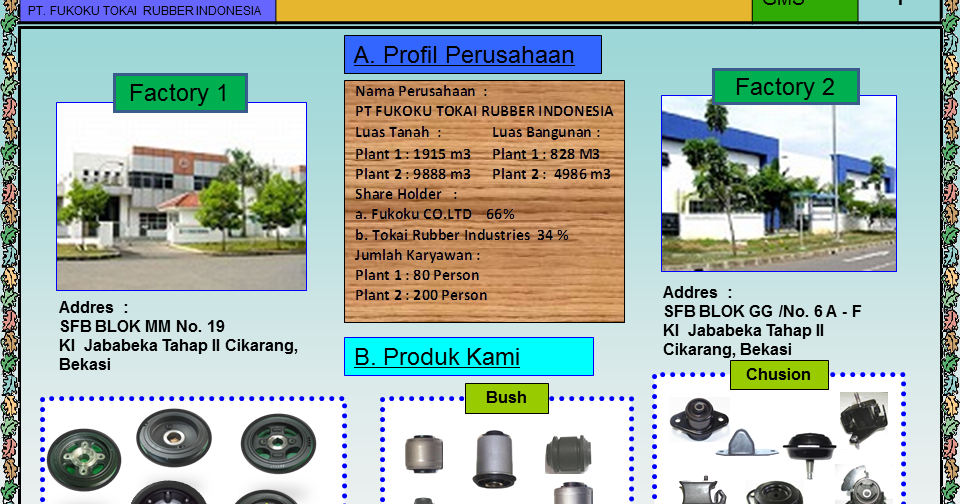Click 'Plant 1 : 828 M3' text

pos(546,154)
